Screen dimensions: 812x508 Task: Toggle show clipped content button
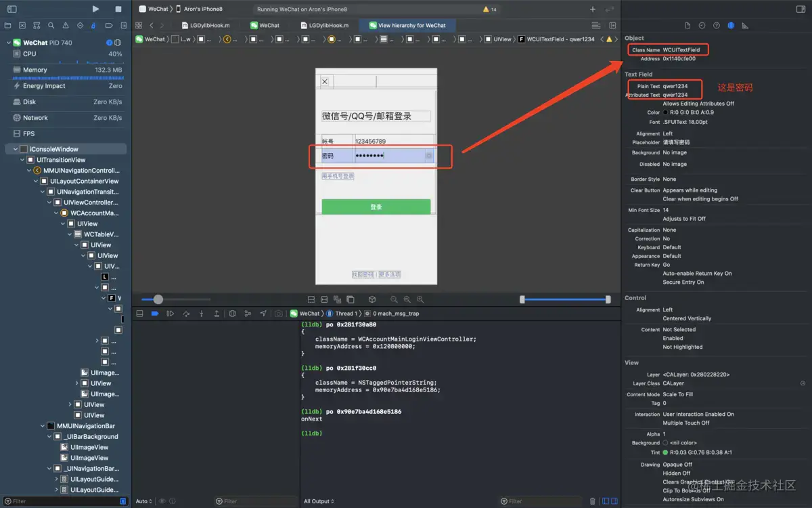(x=311, y=299)
